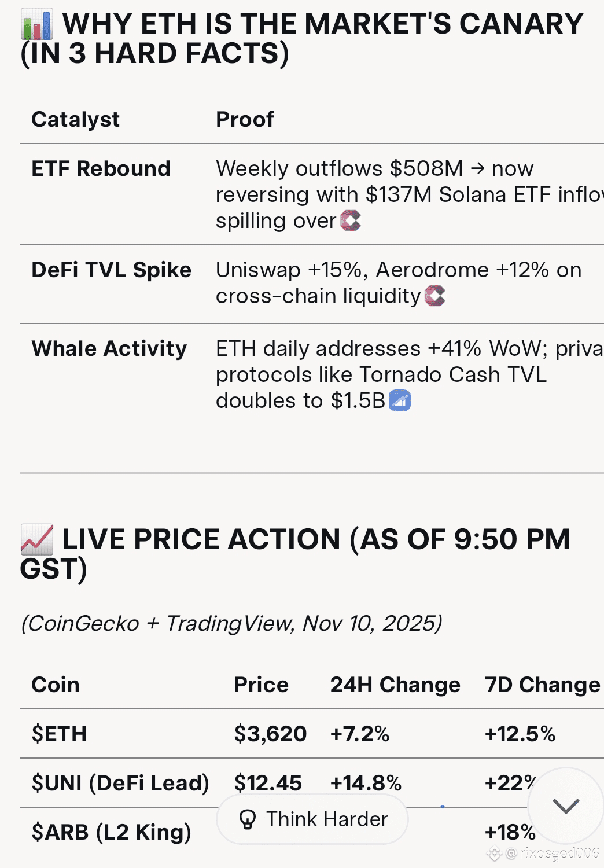This screenshot has width=604, height=868.
Task: Open the blue source icon after "$1.5B"
Action: point(400,400)
